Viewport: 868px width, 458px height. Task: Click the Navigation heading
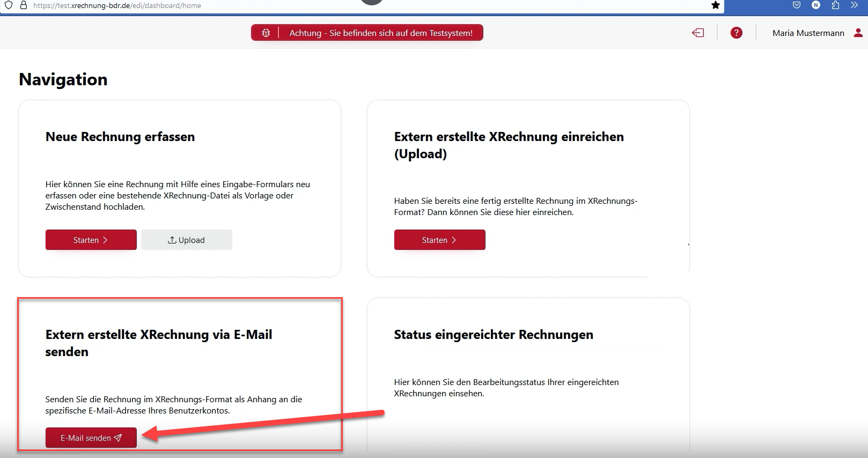pyautogui.click(x=63, y=79)
